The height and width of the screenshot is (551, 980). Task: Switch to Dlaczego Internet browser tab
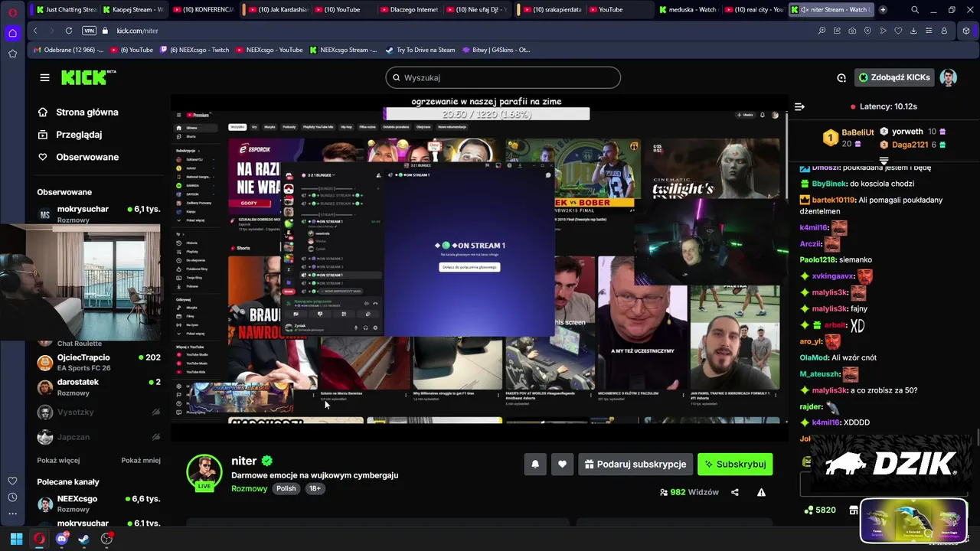[x=408, y=9]
